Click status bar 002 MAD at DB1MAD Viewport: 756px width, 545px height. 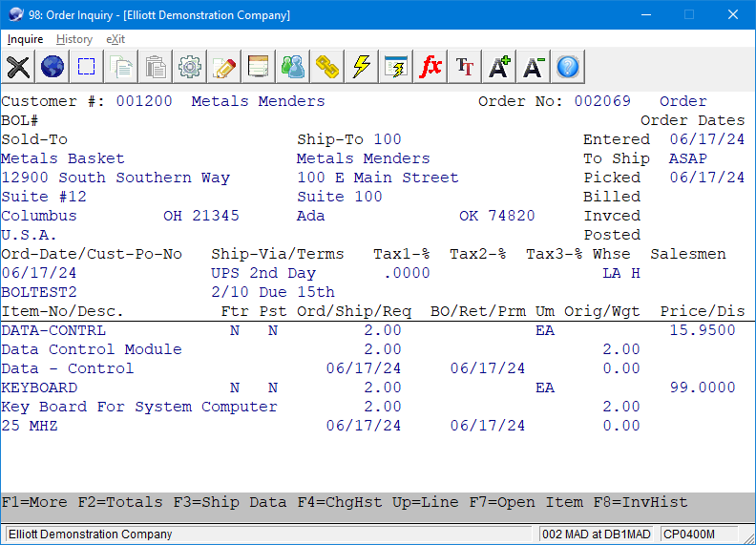point(596,535)
